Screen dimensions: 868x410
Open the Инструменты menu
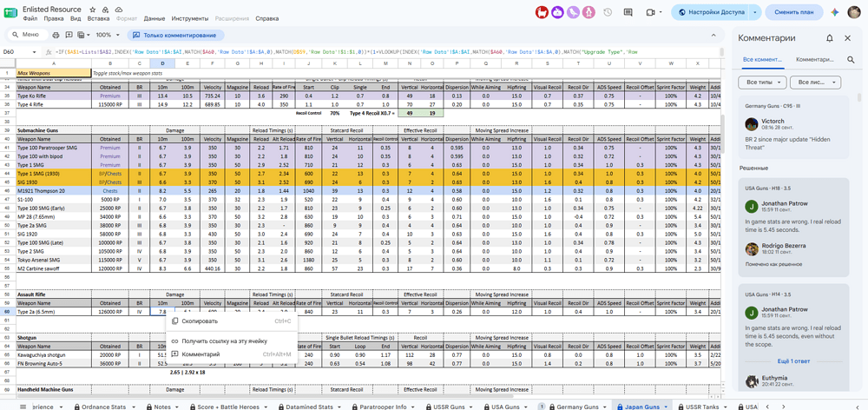[190, 18]
